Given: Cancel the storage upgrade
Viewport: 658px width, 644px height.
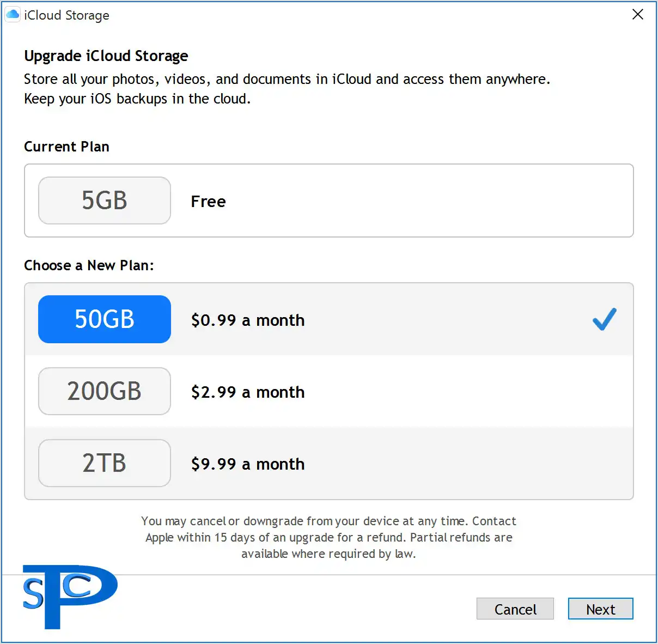Looking at the screenshot, I should tap(515, 609).
